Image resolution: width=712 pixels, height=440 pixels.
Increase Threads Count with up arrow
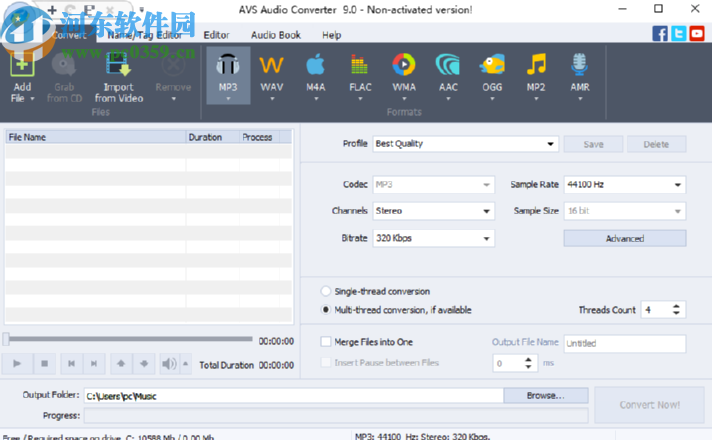point(676,306)
